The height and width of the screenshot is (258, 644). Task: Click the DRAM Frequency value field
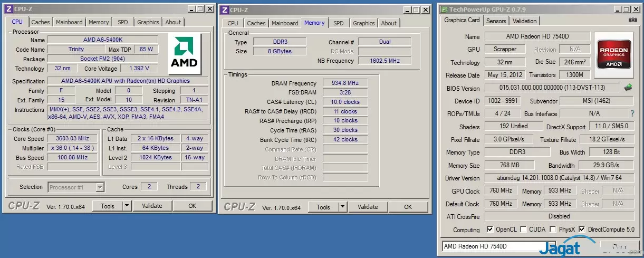pos(344,83)
